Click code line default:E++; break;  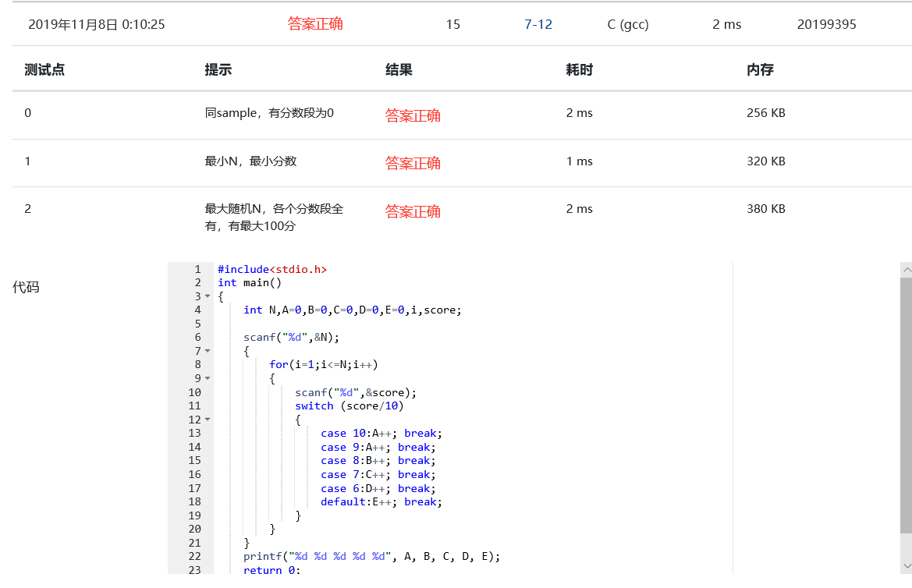[381, 502]
